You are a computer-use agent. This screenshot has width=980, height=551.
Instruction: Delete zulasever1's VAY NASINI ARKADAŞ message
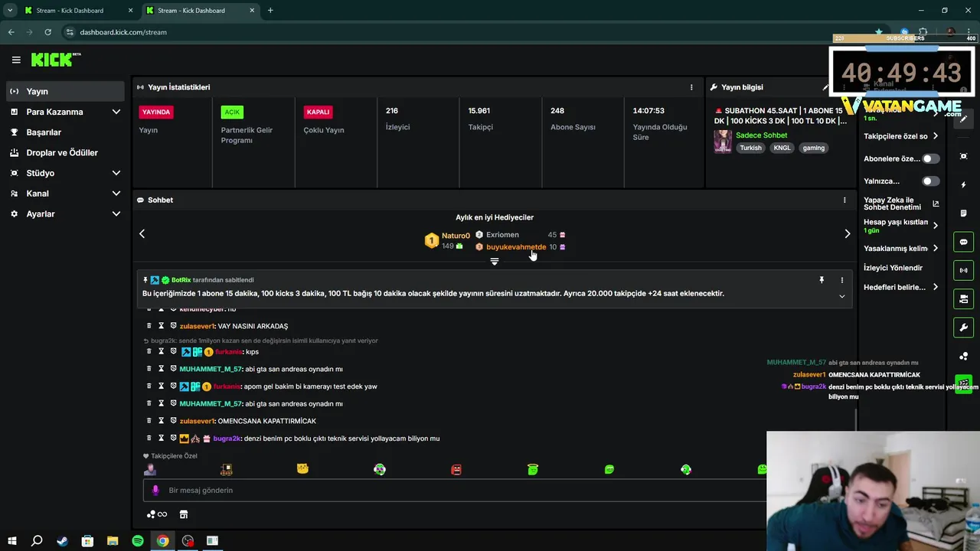tap(149, 326)
